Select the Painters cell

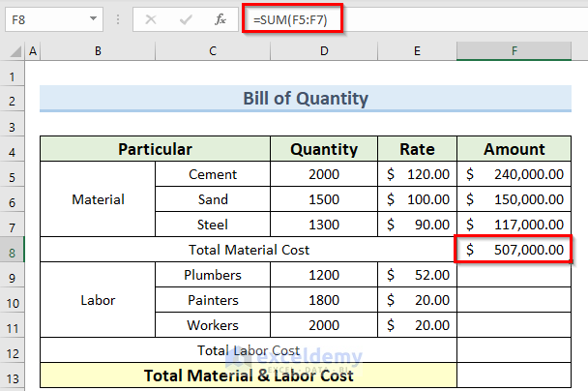point(213,300)
